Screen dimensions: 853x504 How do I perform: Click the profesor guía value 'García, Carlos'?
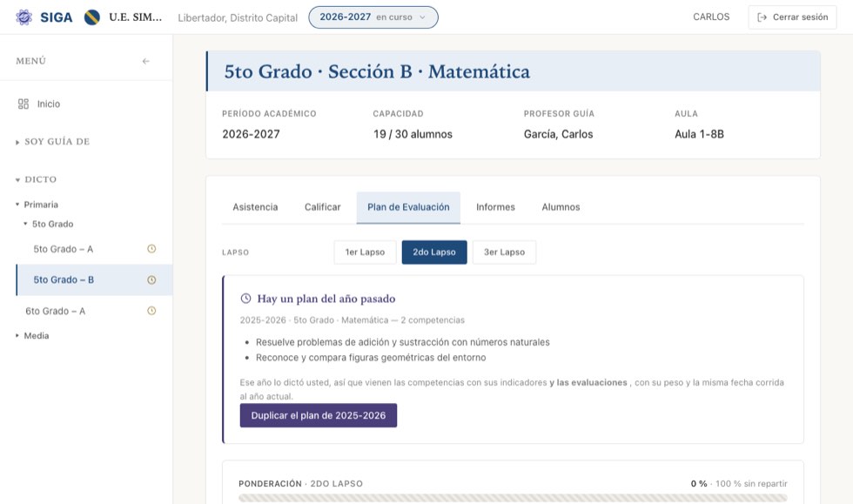[558, 134]
